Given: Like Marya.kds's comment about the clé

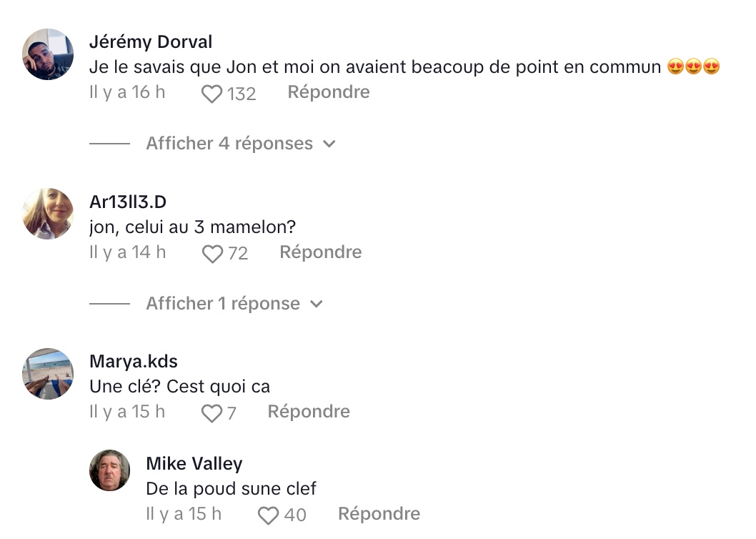Looking at the screenshot, I should (x=212, y=413).
